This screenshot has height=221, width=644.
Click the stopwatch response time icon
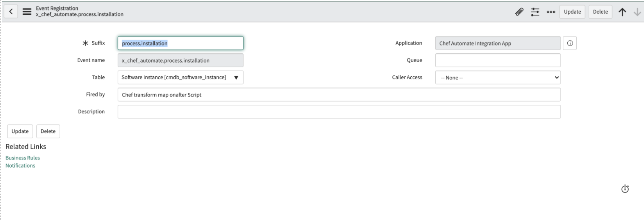pos(625,189)
